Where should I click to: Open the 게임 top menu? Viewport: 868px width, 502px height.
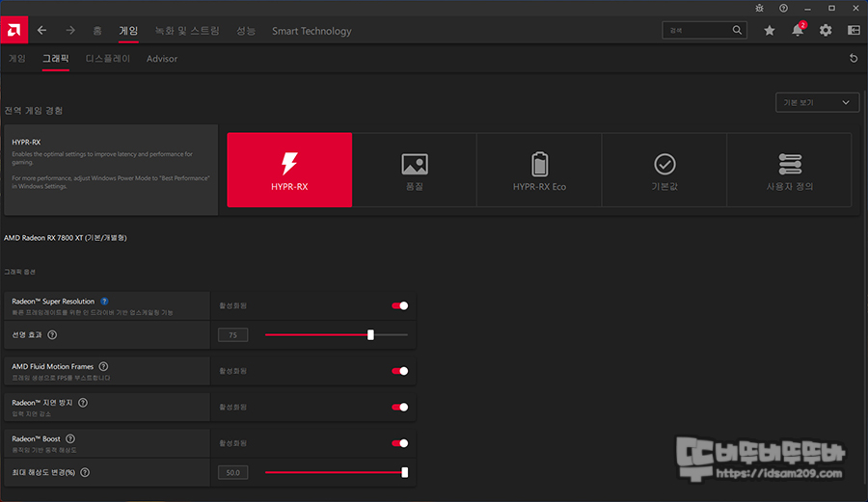(128, 31)
